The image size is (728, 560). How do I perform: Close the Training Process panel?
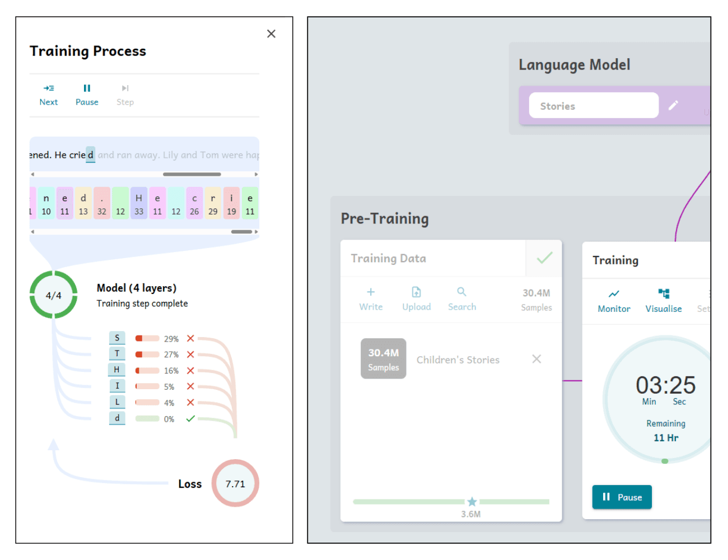point(271,34)
